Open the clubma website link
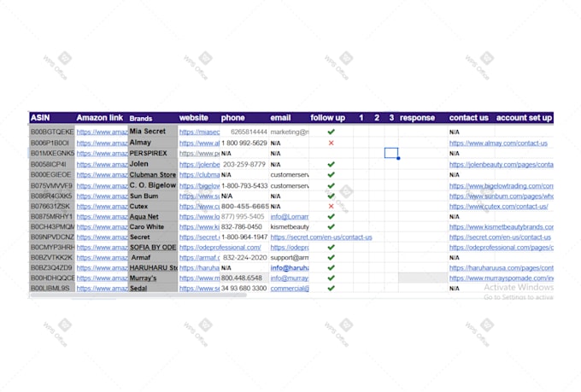581x392 pixels. click(199, 174)
